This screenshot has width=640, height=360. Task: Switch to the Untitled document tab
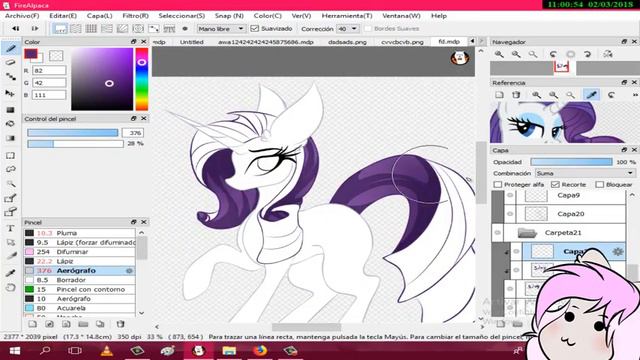point(191,42)
